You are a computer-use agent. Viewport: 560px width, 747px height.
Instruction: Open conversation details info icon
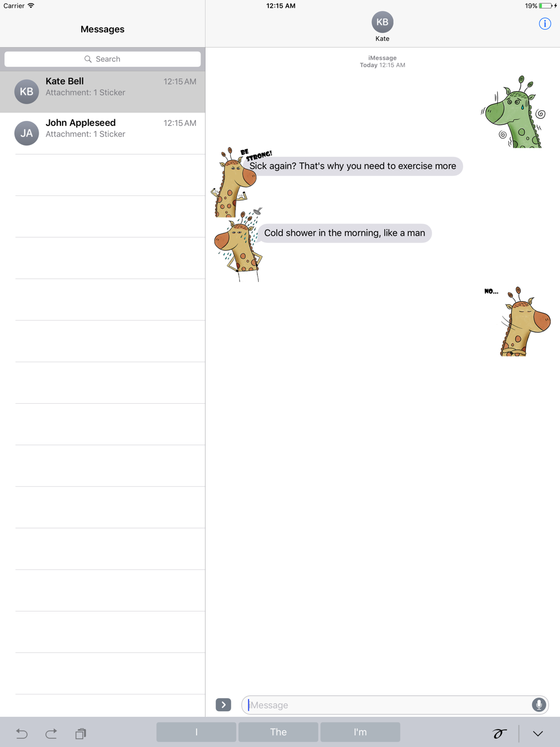545,24
